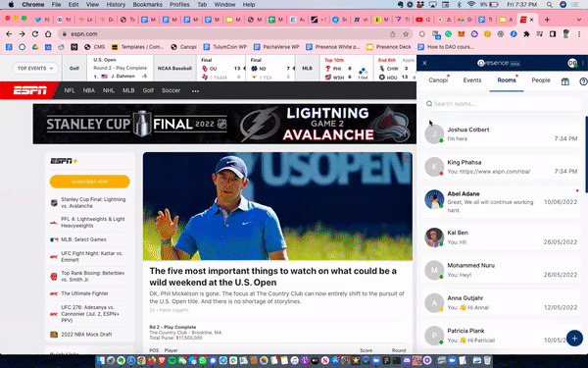This screenshot has width=588, height=368.
Task: Open the Patricia Plank conversation
Action: (501, 336)
